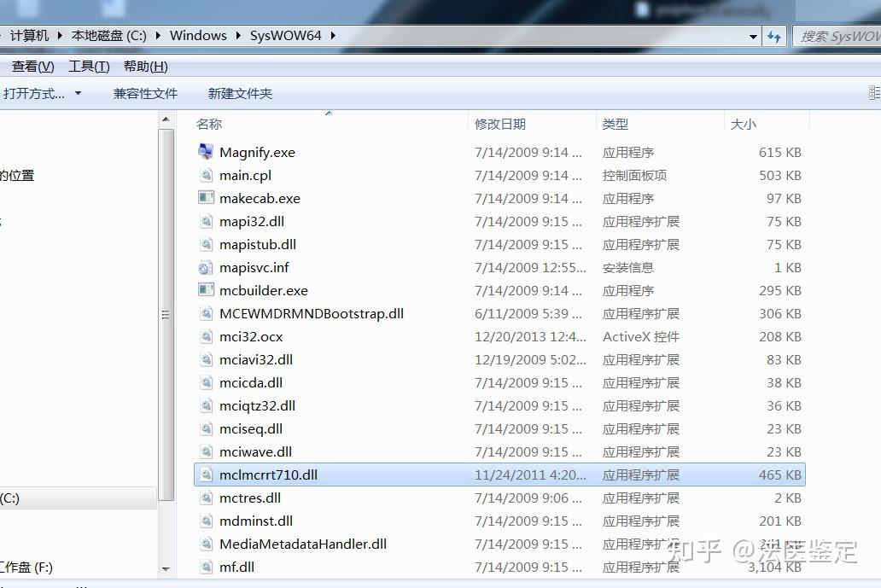Image resolution: width=881 pixels, height=588 pixels.
Task: Select the Magnify.exe file name
Action: click(257, 152)
